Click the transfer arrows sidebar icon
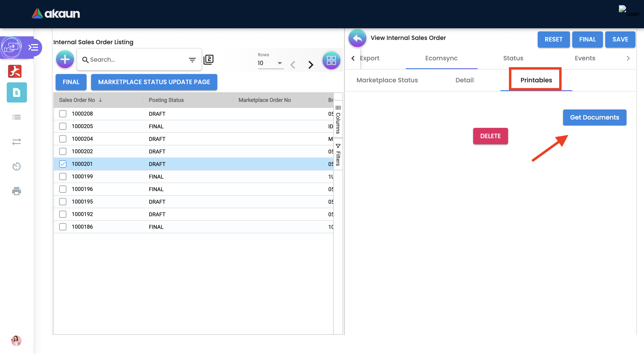The image size is (644, 354). (17, 142)
